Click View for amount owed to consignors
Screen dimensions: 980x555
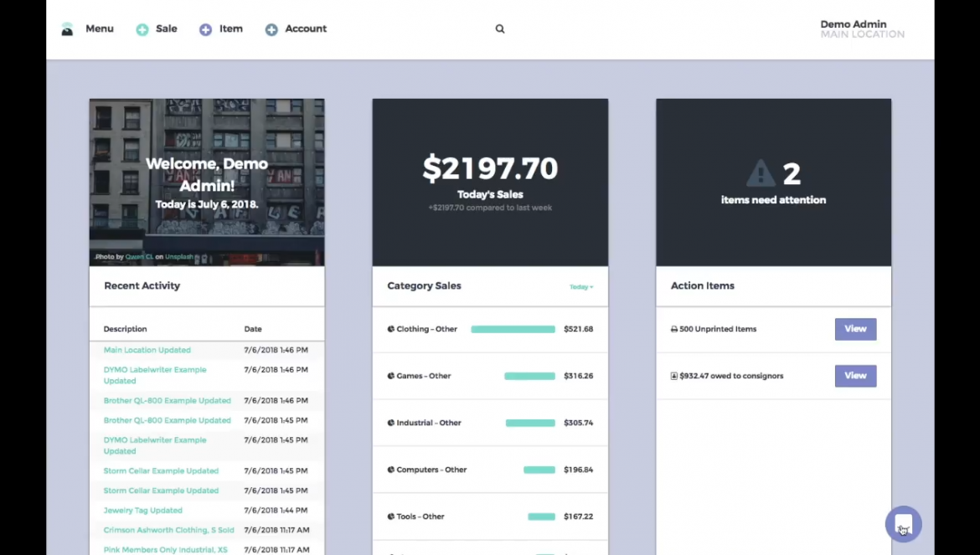[x=855, y=376]
